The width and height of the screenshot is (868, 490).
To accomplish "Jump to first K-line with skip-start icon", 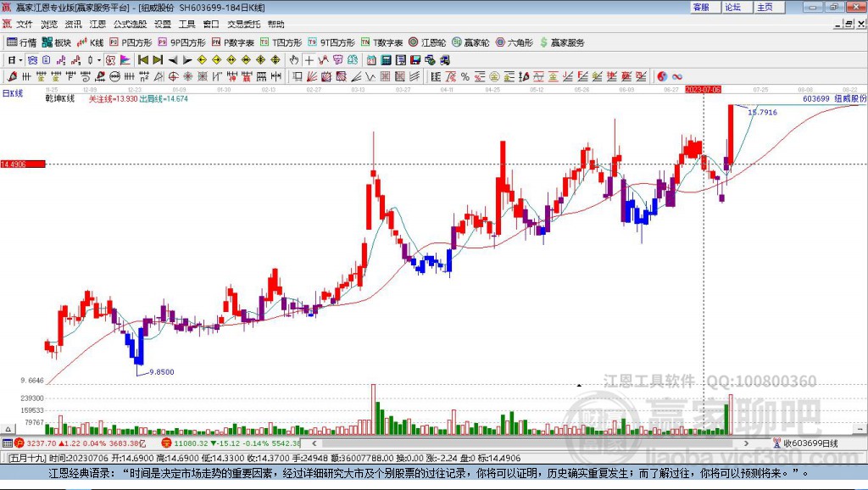I will [142, 60].
